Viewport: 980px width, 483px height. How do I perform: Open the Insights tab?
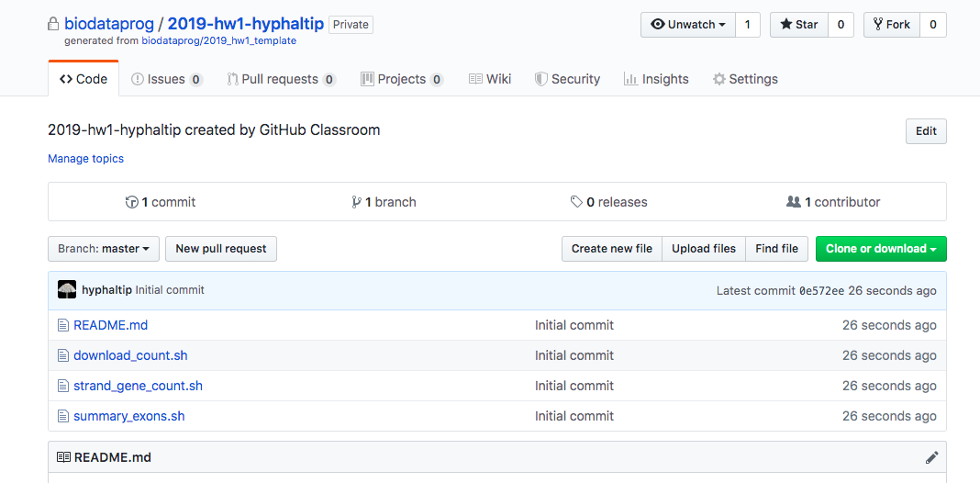(656, 79)
